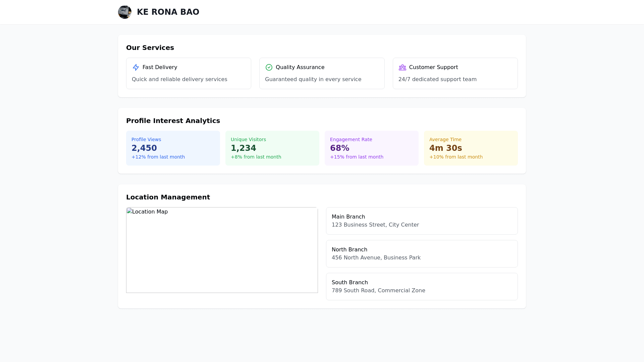The width and height of the screenshot is (644, 362).
Task: Click the KE RONA BAO title
Action: click(x=168, y=12)
